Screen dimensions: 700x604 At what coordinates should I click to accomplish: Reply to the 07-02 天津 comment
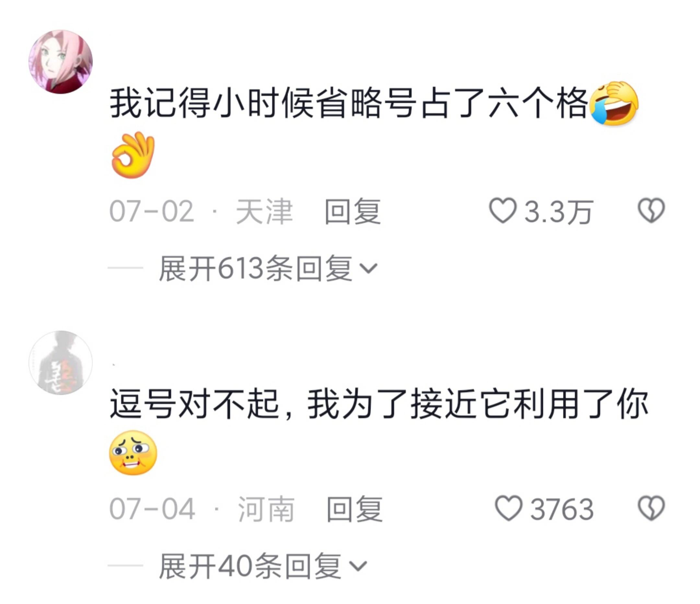pos(353,212)
